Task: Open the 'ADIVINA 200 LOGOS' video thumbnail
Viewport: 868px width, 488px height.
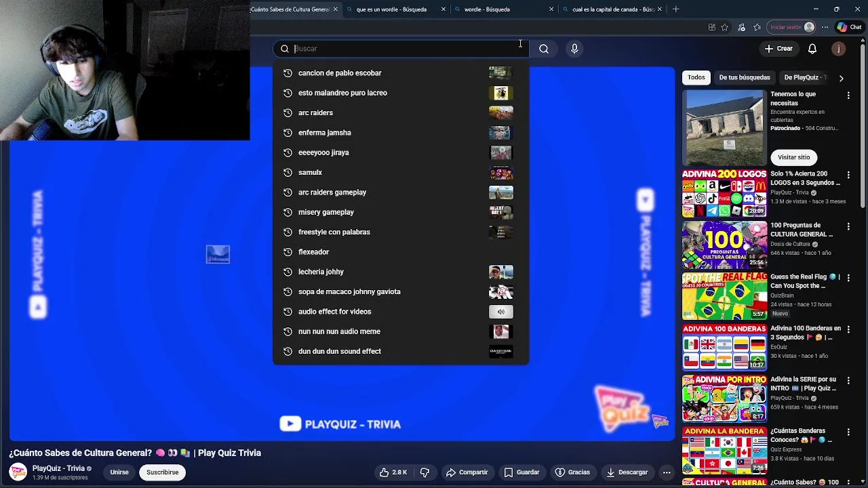Action: [724, 193]
